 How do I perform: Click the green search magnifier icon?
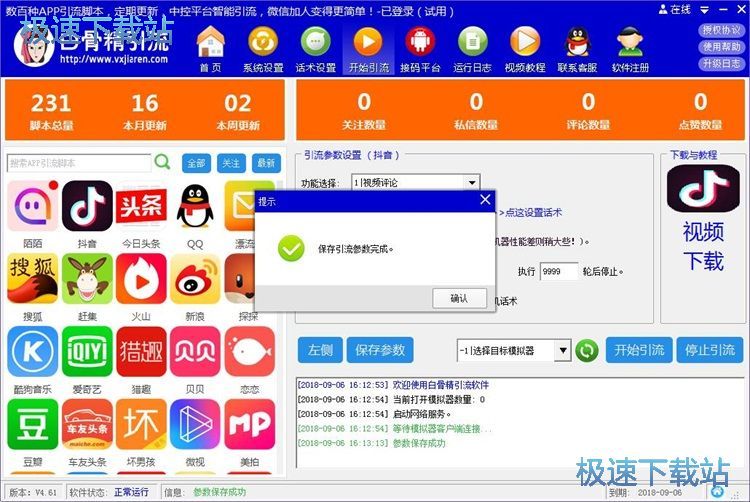point(163,162)
